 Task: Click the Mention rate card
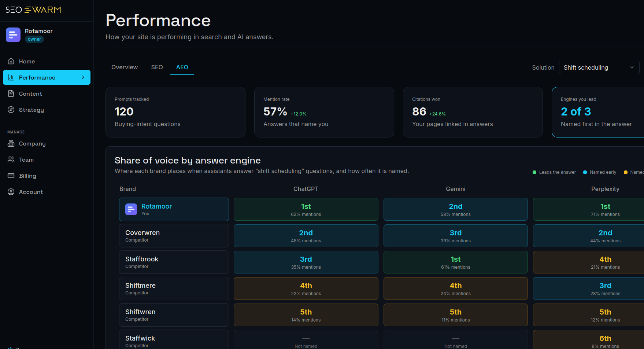click(x=324, y=112)
